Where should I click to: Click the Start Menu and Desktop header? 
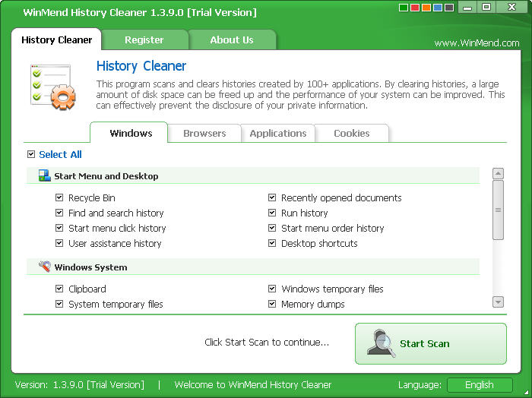point(253,176)
